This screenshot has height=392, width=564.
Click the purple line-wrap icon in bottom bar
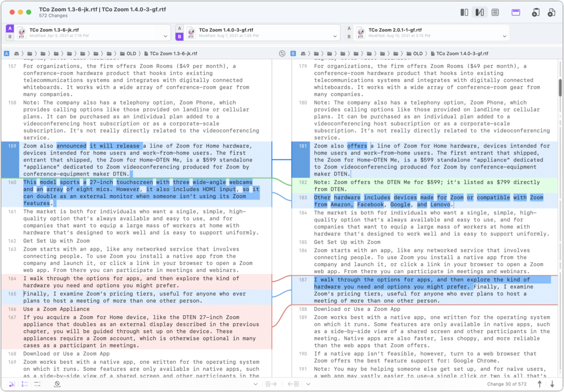[11, 384]
